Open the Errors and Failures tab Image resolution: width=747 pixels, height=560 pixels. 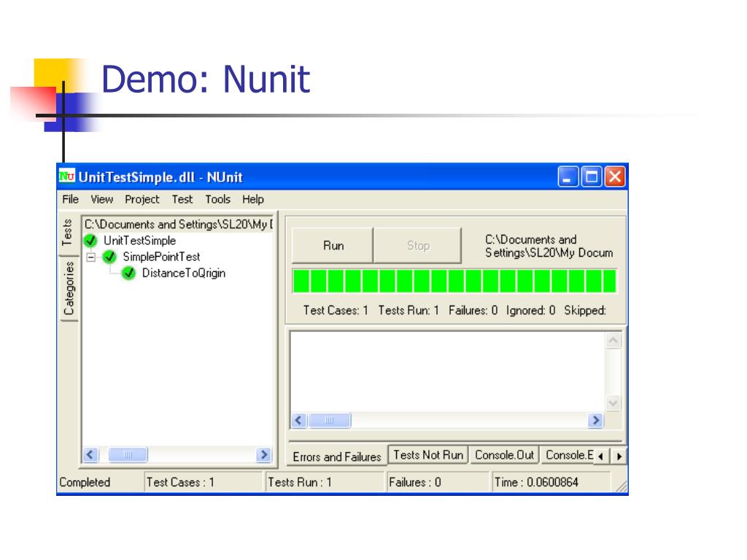(337, 456)
